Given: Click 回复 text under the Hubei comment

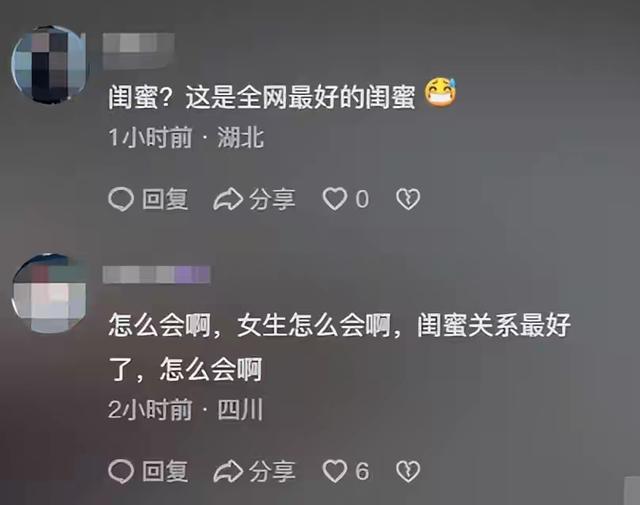Looking at the screenshot, I should [x=165, y=199].
